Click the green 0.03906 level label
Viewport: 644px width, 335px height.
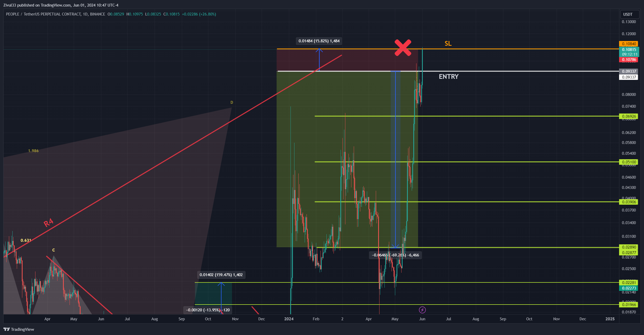(x=629, y=202)
